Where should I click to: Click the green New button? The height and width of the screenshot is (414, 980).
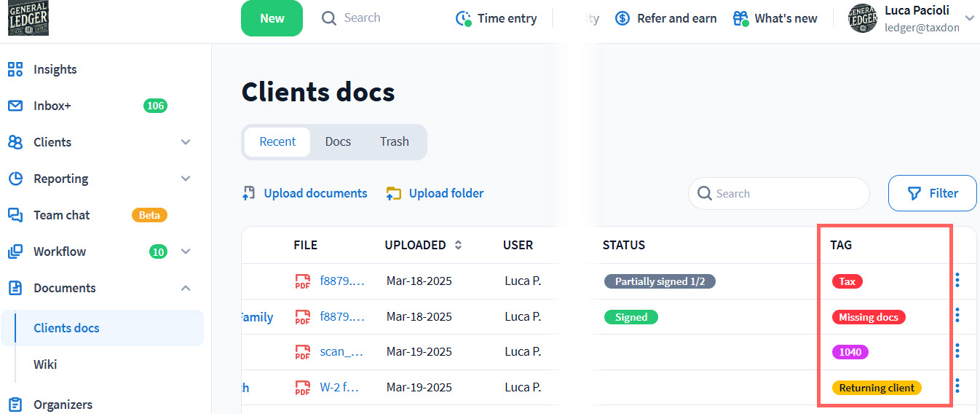click(x=272, y=19)
